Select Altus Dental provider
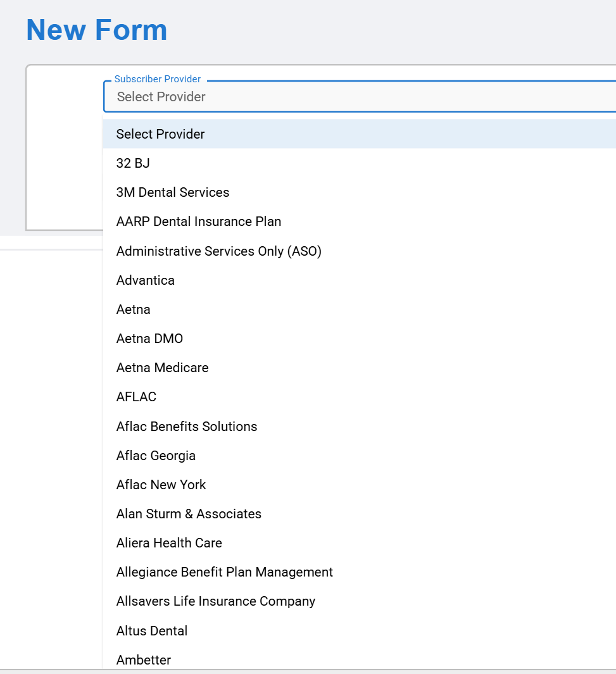616x674 pixels. (x=152, y=631)
